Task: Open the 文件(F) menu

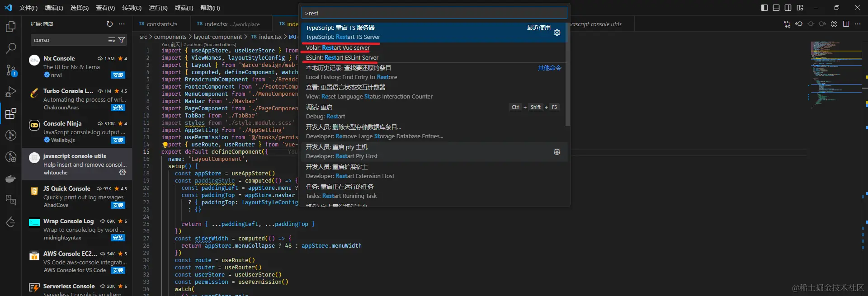Action: point(28,8)
